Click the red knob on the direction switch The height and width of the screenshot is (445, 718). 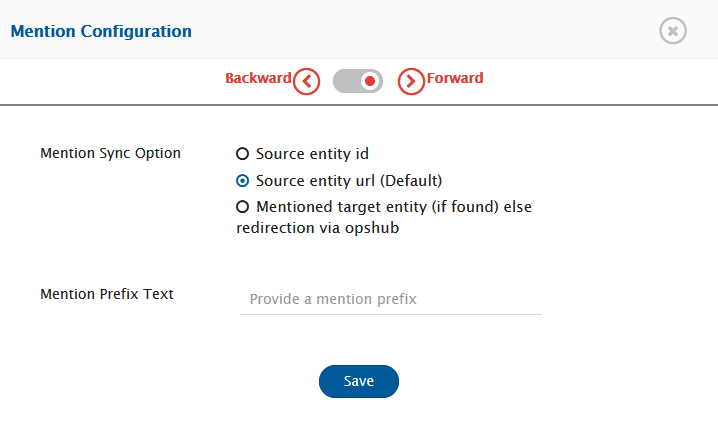pos(371,81)
